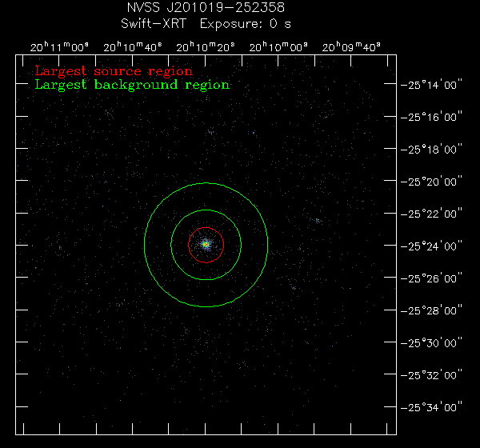The height and width of the screenshot is (448, 480).
Task: Click the -25°28'00" declination label
Action: pyautogui.click(x=431, y=311)
